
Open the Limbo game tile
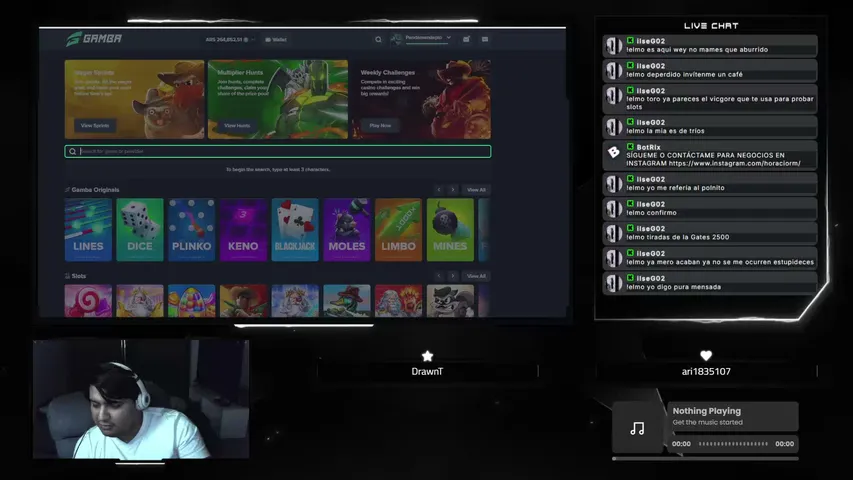(398, 230)
